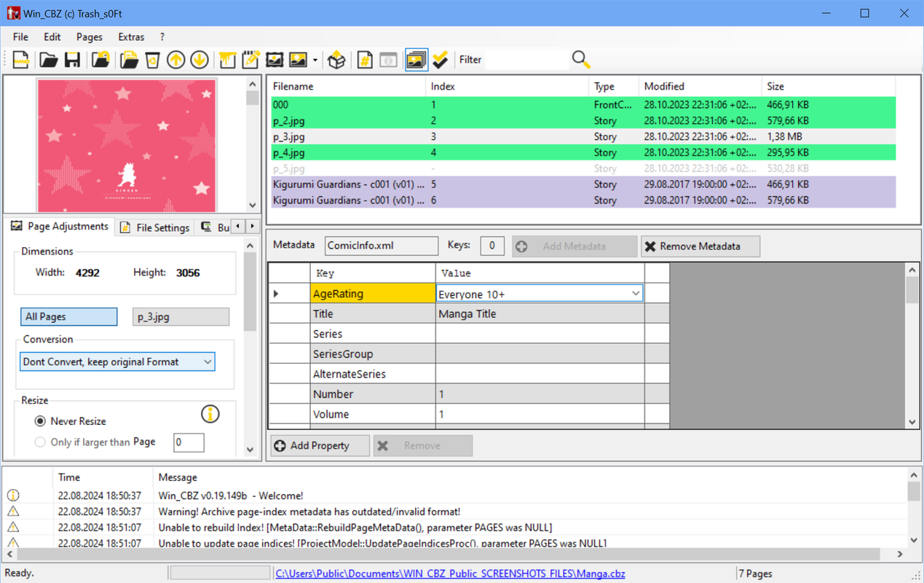Image resolution: width=924 pixels, height=583 pixels.
Task: Open the Extras menu
Action: coord(131,36)
